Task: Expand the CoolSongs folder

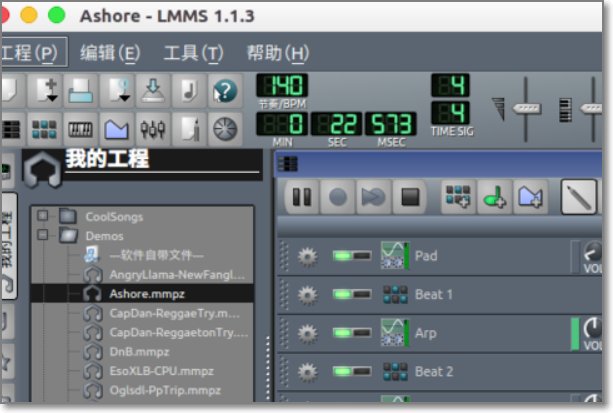Action: pyautogui.click(x=42, y=216)
